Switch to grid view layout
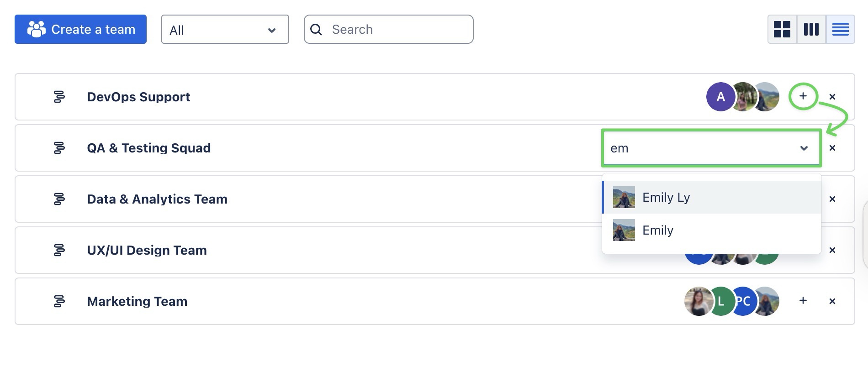Screen dimensions: 868x377 [782, 30]
